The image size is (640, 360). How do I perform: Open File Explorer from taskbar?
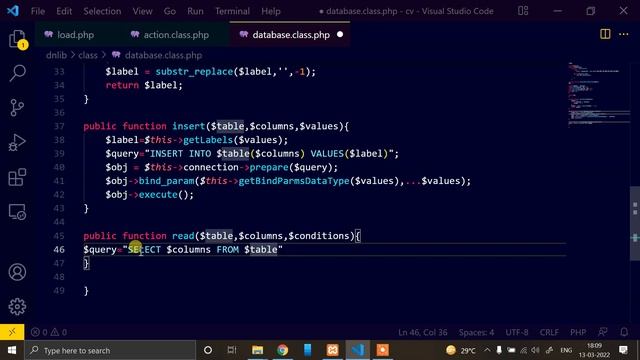pos(258,350)
